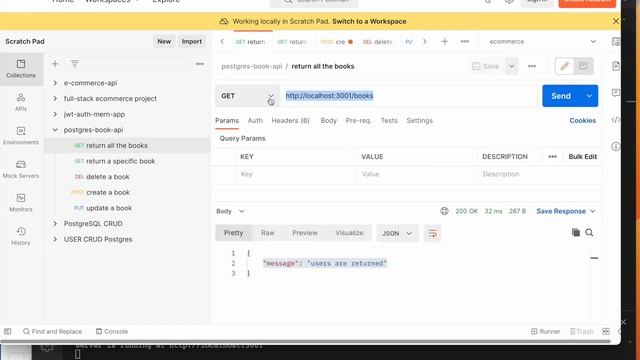
Task: Open the response Body dropdown
Action: 230,211
